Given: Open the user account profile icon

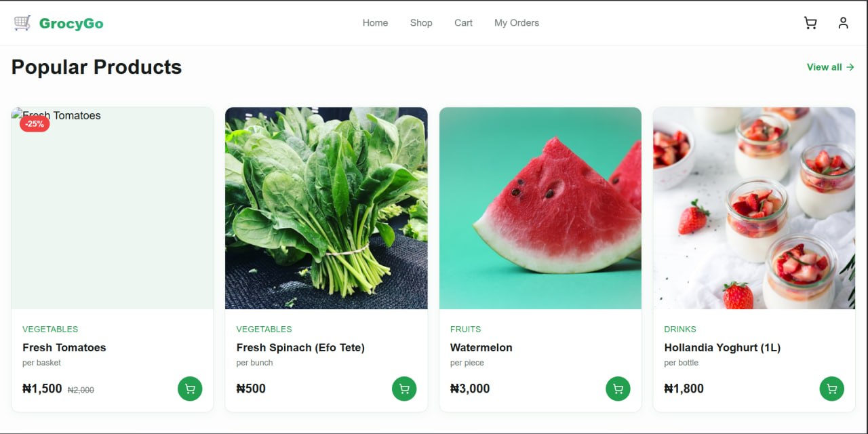Looking at the screenshot, I should click(x=843, y=23).
